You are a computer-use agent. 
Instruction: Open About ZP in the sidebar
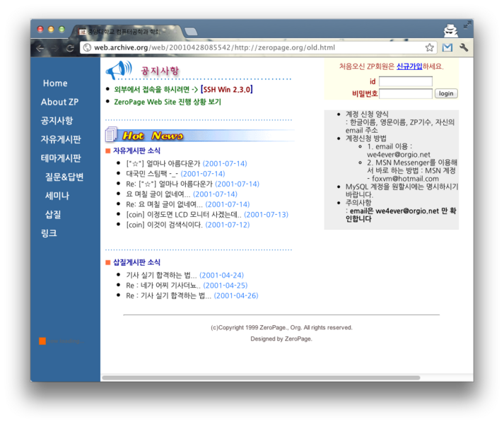click(59, 102)
